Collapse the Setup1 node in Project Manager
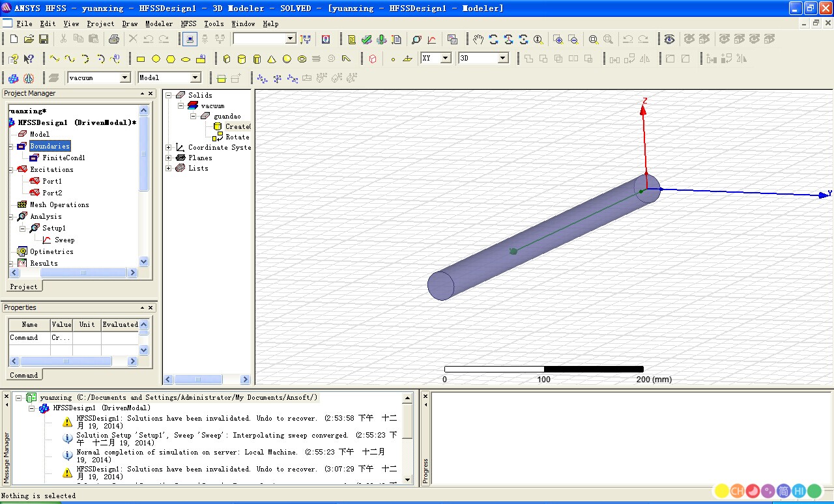The height and width of the screenshot is (504, 834). pyautogui.click(x=23, y=228)
